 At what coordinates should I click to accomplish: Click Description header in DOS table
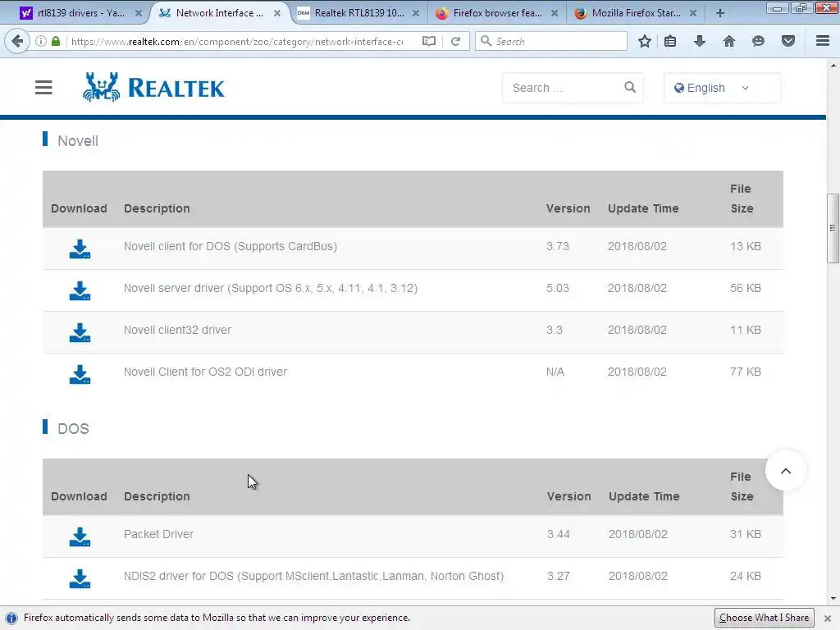157,496
